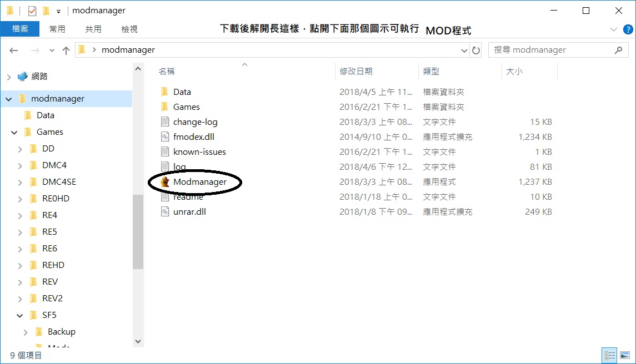
Task: Expand the Backup folder node
Action: click(x=26, y=332)
